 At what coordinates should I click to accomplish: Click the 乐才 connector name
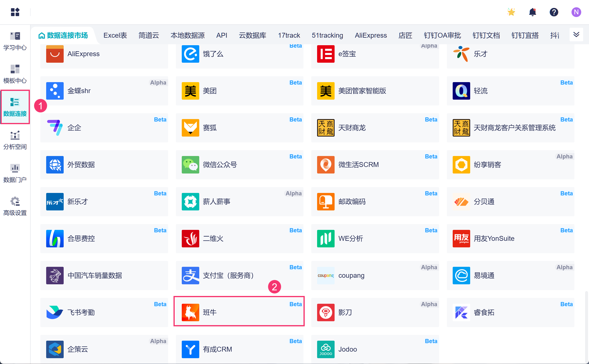[480, 54]
